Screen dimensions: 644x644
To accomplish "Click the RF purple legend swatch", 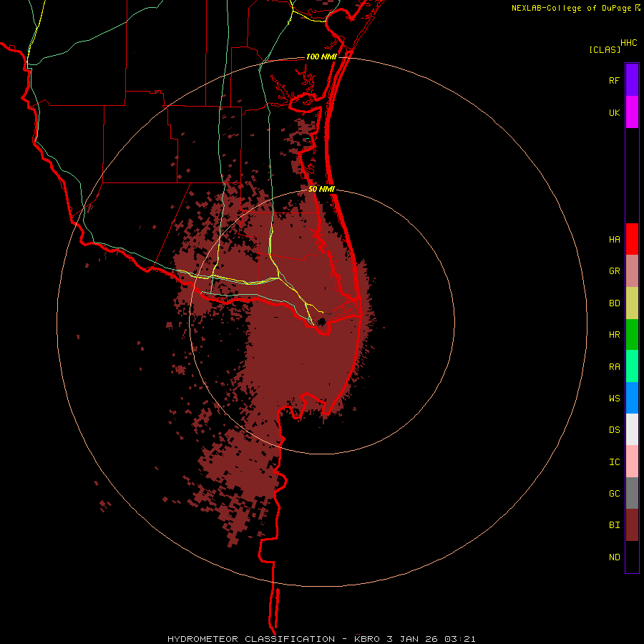I will [632, 80].
